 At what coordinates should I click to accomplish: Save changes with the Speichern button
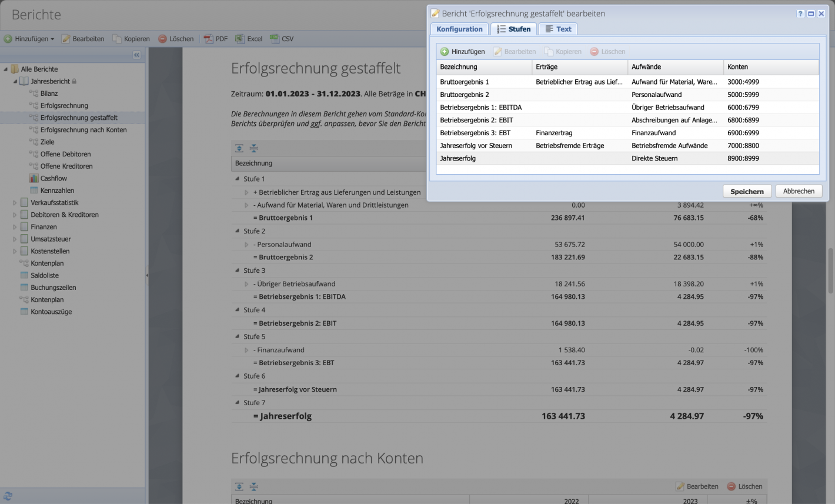coord(747,191)
